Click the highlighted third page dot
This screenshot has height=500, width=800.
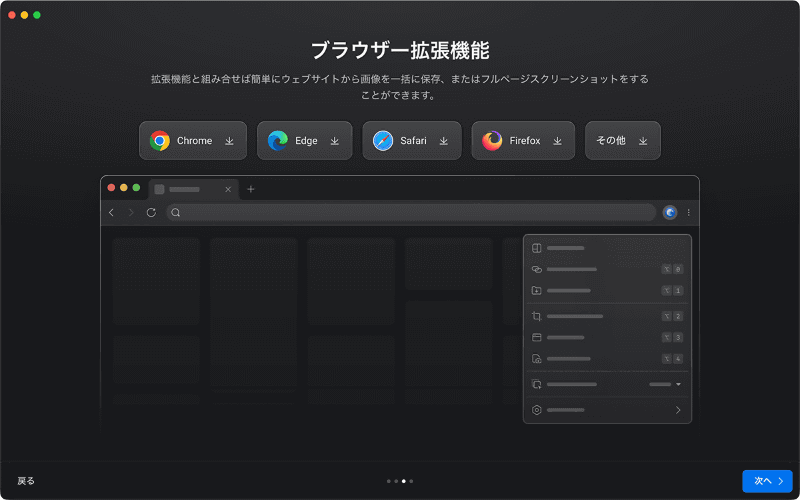click(404, 481)
